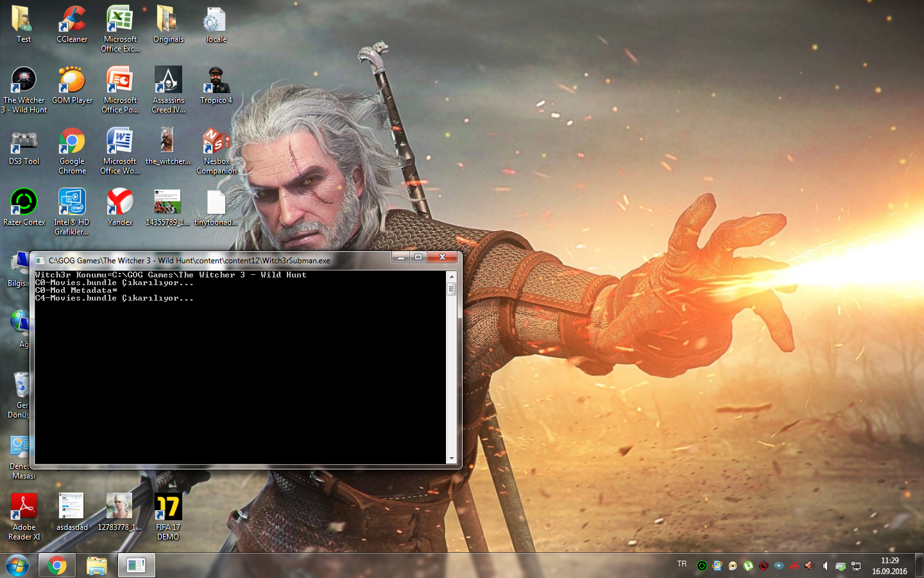Open the network connection tray icon

coord(856,566)
